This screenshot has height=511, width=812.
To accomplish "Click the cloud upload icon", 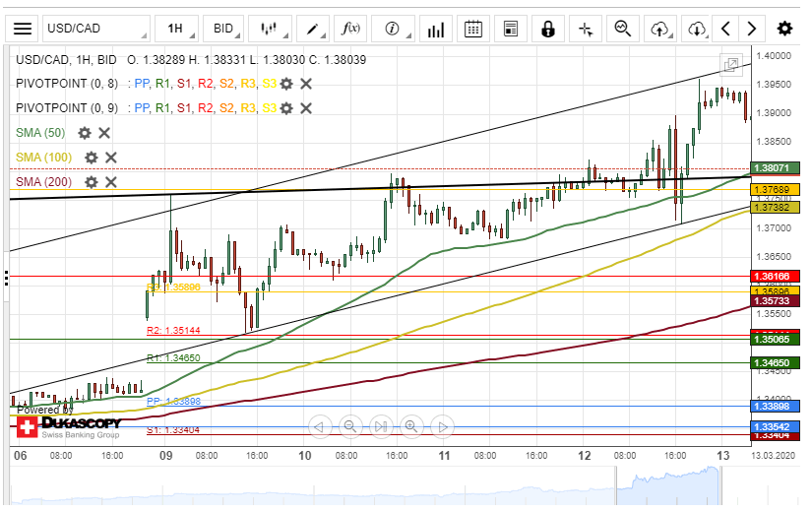I will [660, 29].
